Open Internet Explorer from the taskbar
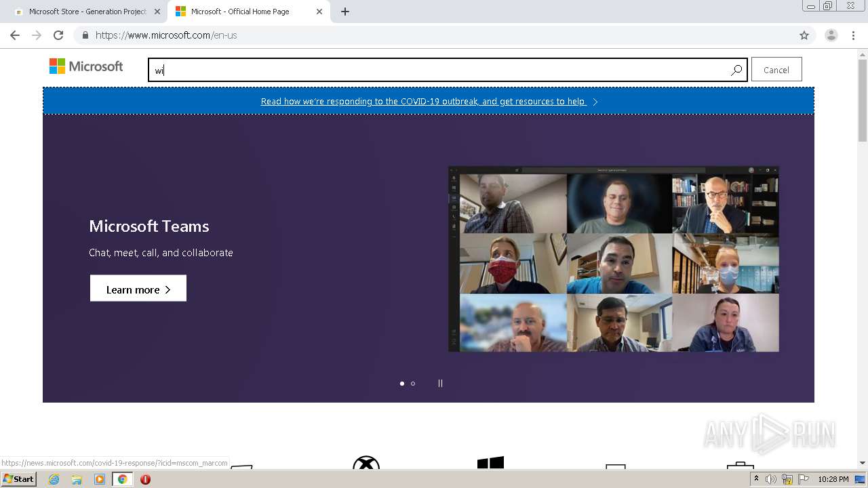 tap(54, 479)
